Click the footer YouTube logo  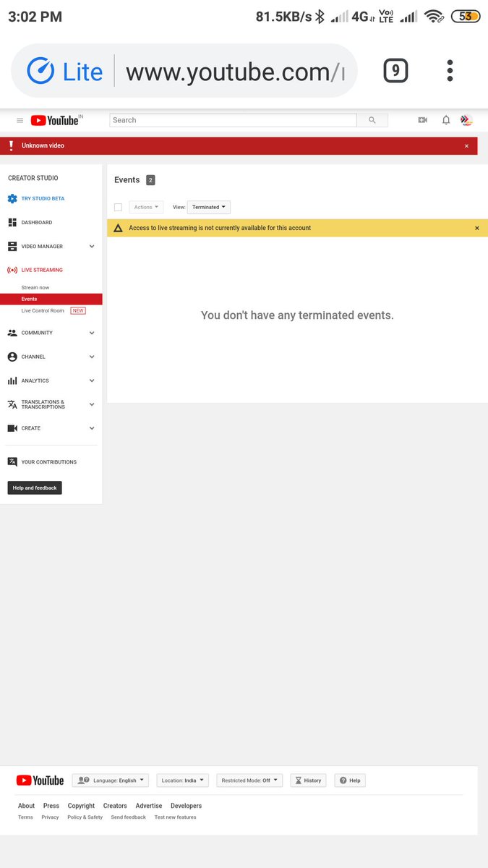40,780
